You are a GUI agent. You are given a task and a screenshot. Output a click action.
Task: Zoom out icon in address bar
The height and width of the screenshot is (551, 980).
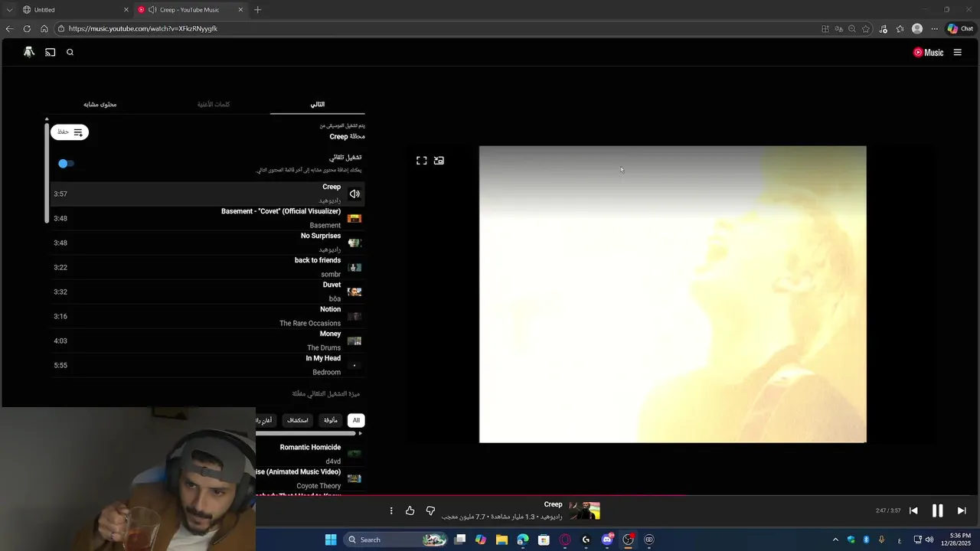pos(852,28)
